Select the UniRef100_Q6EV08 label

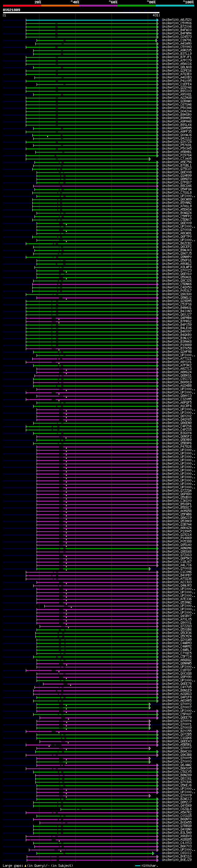(177, 172)
